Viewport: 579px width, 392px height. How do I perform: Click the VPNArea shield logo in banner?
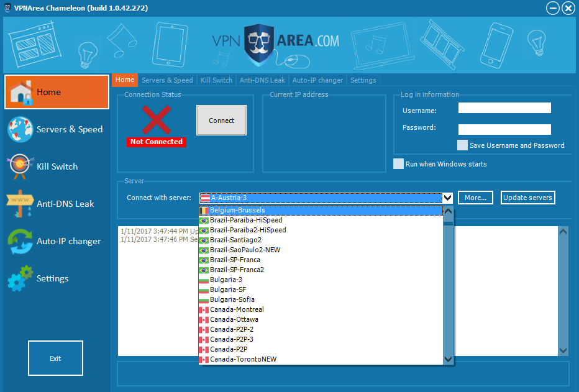pyautogui.click(x=259, y=44)
